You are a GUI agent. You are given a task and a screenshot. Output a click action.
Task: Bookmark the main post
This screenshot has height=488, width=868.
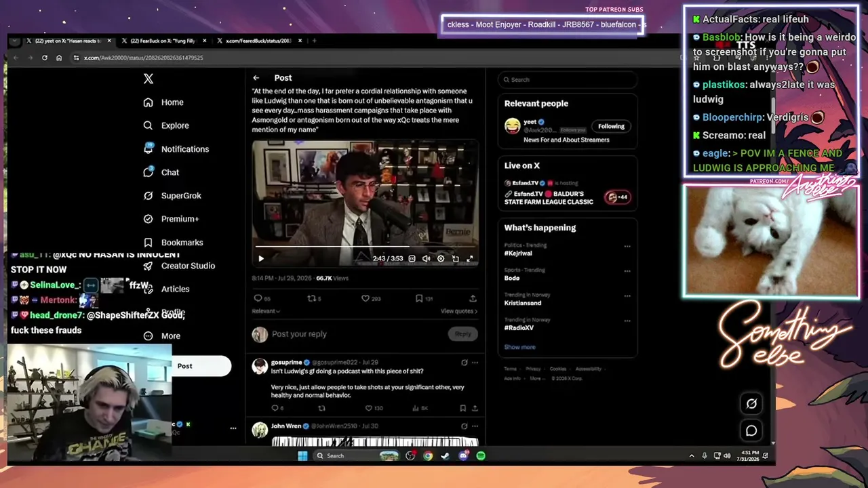point(419,298)
